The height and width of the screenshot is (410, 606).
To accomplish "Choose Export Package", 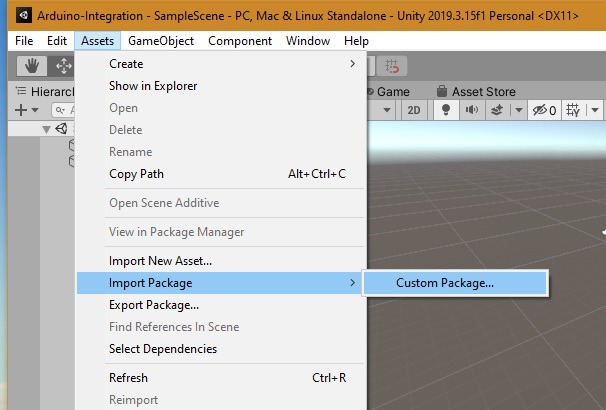I will [221, 305].
